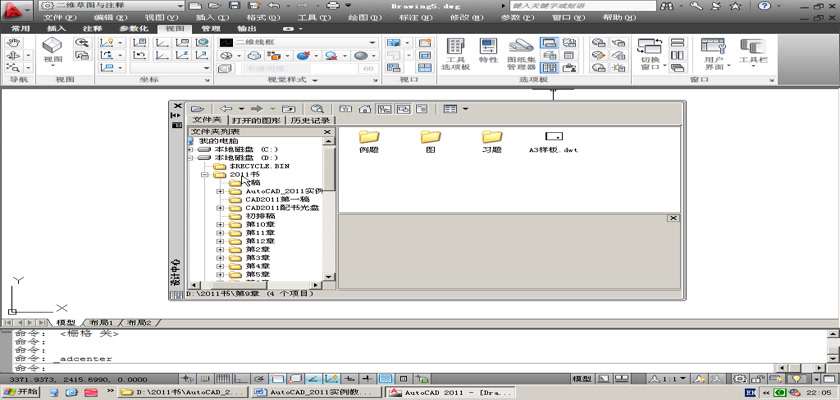This screenshot has width=840, height=400.
Task: Click the keyword search input field
Action: (x=582, y=6)
